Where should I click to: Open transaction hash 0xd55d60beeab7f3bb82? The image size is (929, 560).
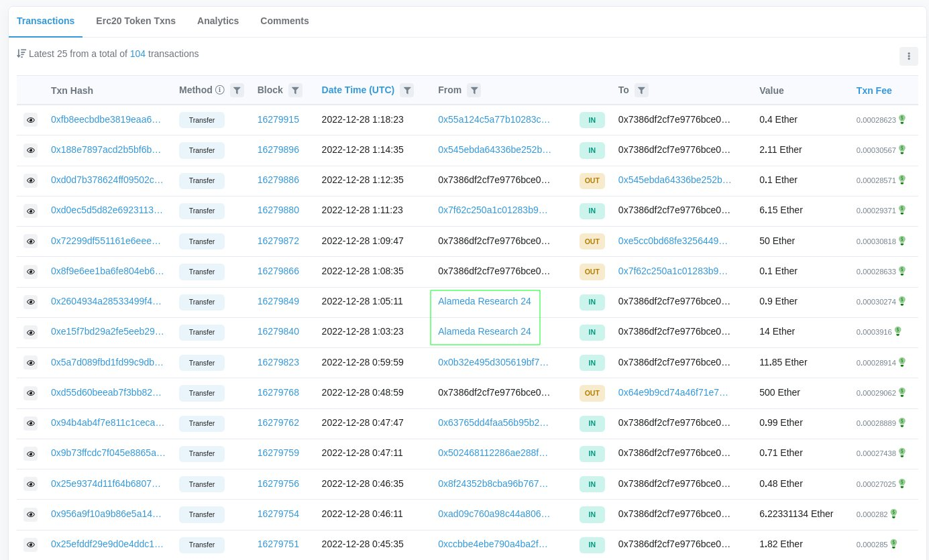(x=106, y=392)
